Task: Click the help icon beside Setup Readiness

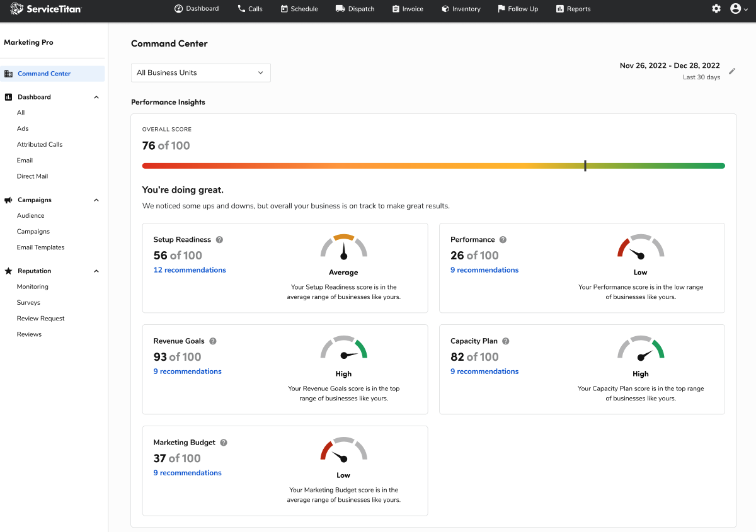Action: point(219,240)
